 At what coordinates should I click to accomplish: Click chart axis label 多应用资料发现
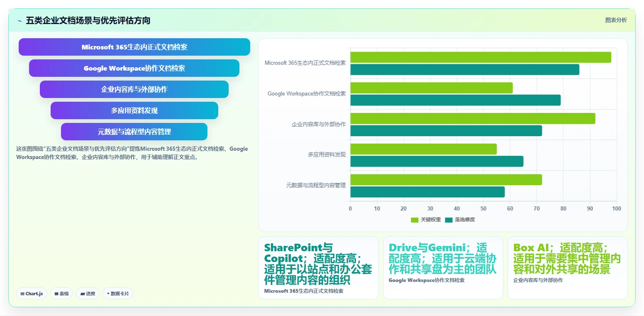click(x=327, y=155)
